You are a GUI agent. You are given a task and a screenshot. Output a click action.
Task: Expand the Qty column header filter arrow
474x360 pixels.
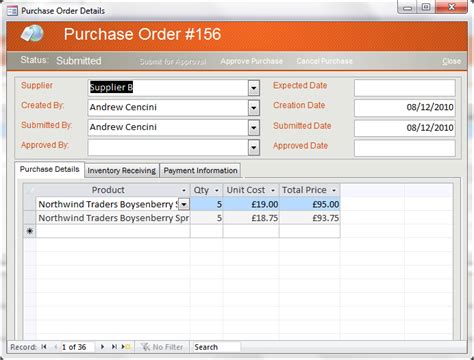click(217, 190)
